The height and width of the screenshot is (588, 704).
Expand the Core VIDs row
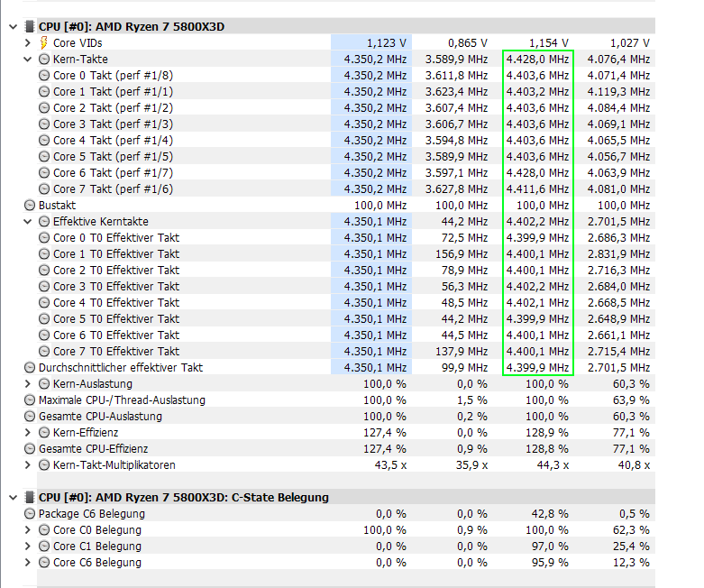(28, 43)
